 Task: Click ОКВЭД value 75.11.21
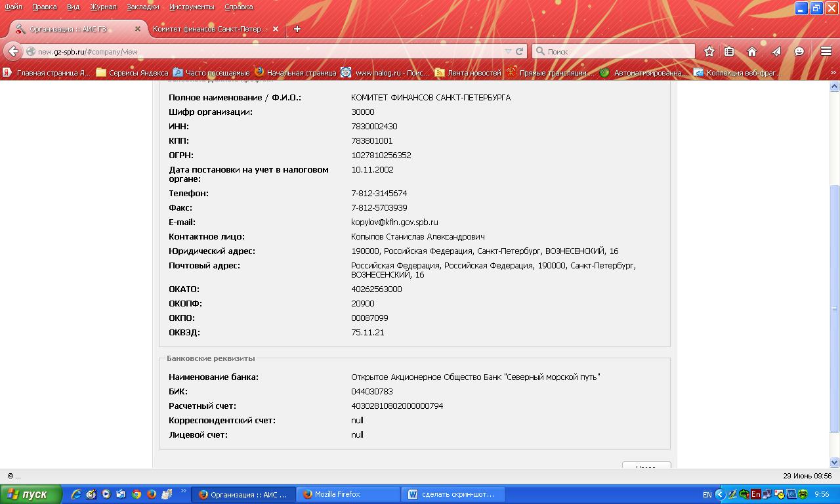pos(367,332)
